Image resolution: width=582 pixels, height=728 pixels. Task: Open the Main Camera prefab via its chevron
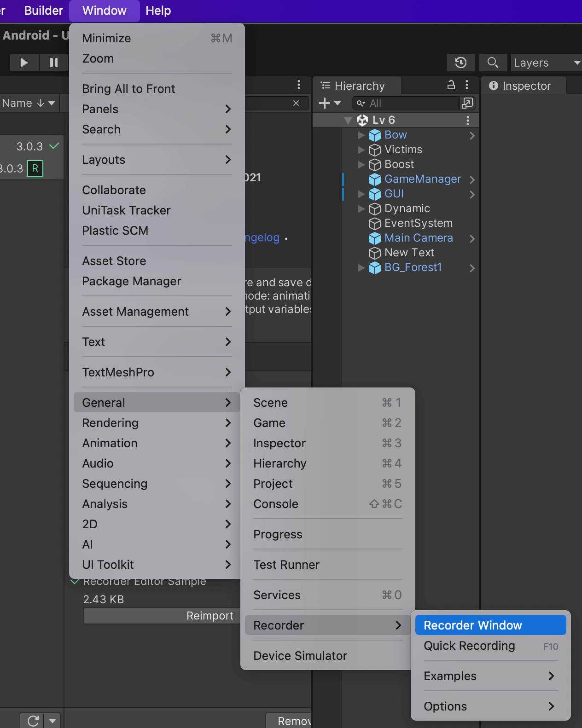472,239
